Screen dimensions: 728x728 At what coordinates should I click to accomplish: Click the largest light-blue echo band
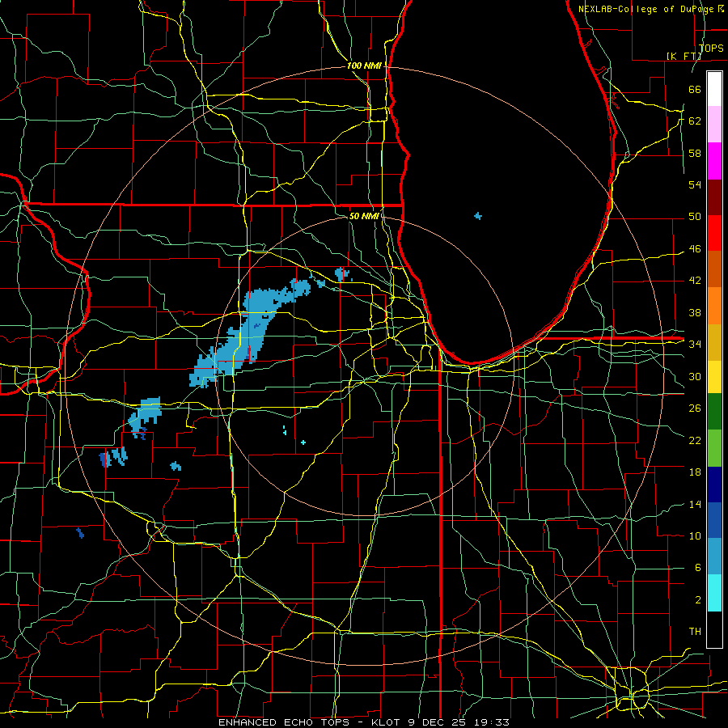(248, 332)
